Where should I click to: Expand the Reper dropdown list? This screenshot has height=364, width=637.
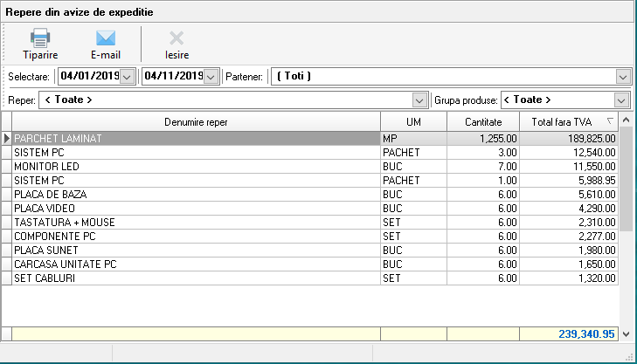[419, 100]
